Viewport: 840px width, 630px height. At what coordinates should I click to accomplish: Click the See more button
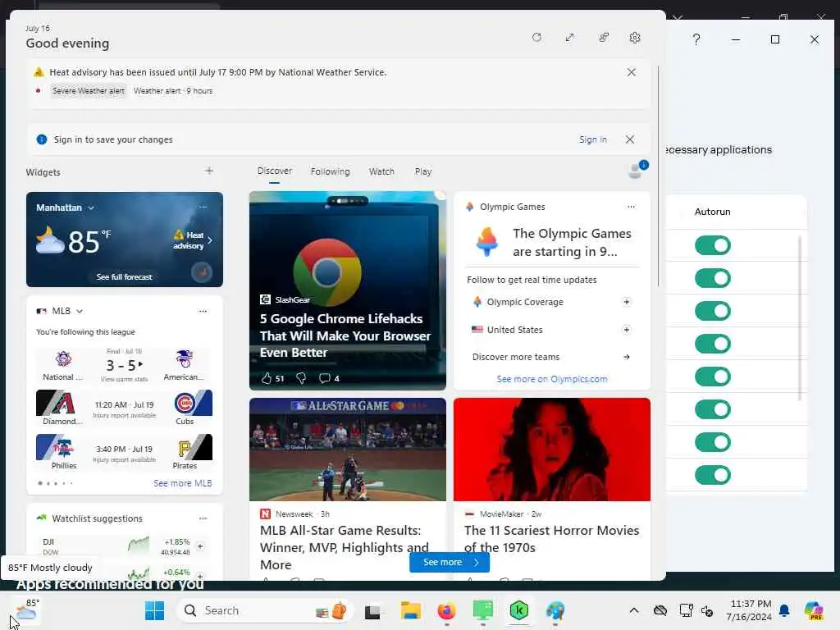pos(450,562)
